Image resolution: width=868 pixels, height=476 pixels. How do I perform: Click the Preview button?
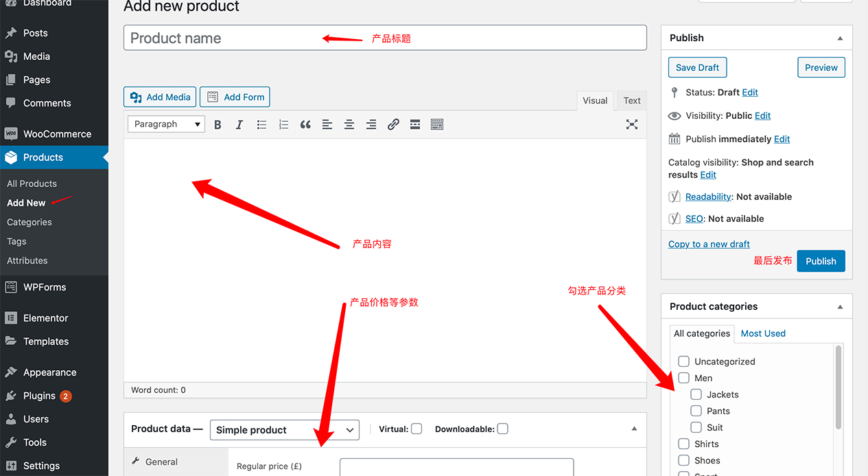tap(821, 67)
